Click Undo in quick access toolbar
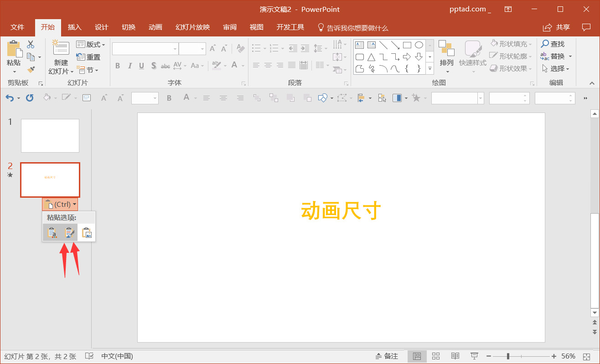 click(x=9, y=97)
